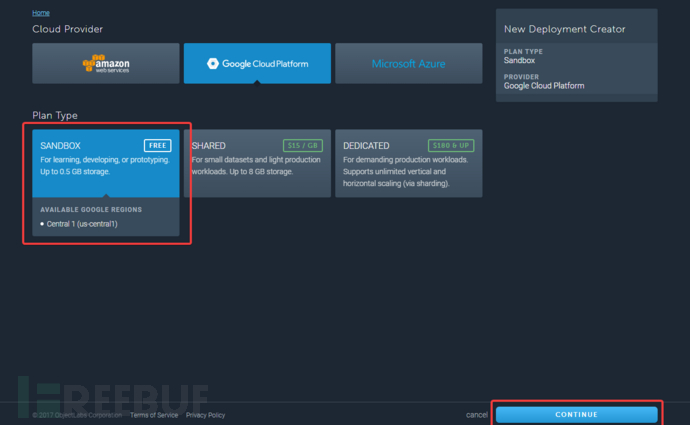
Task: Cancel the new deployment
Action: tap(477, 415)
